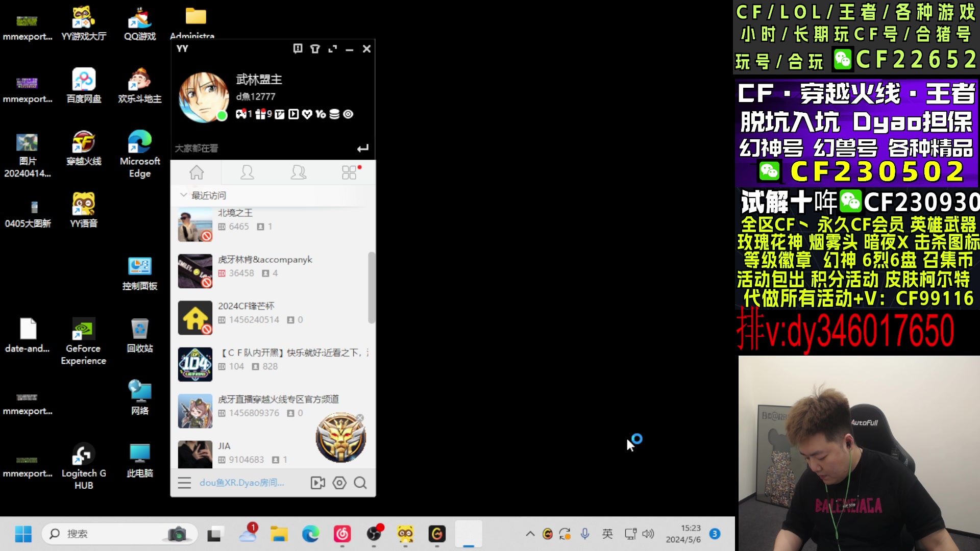This screenshot has width=980, height=551.
Task: Switch to the YY groups tab
Action: point(299,172)
